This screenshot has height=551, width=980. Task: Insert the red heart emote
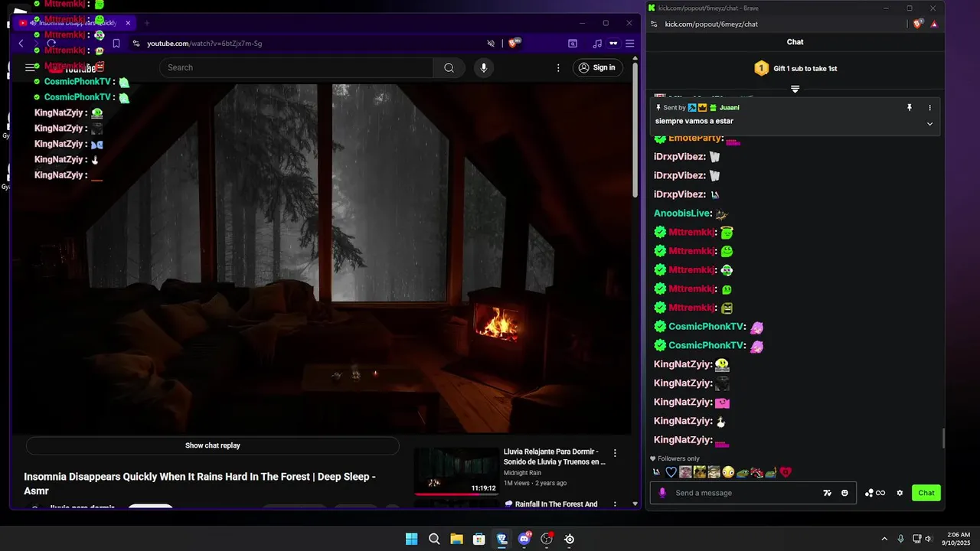pos(786,472)
